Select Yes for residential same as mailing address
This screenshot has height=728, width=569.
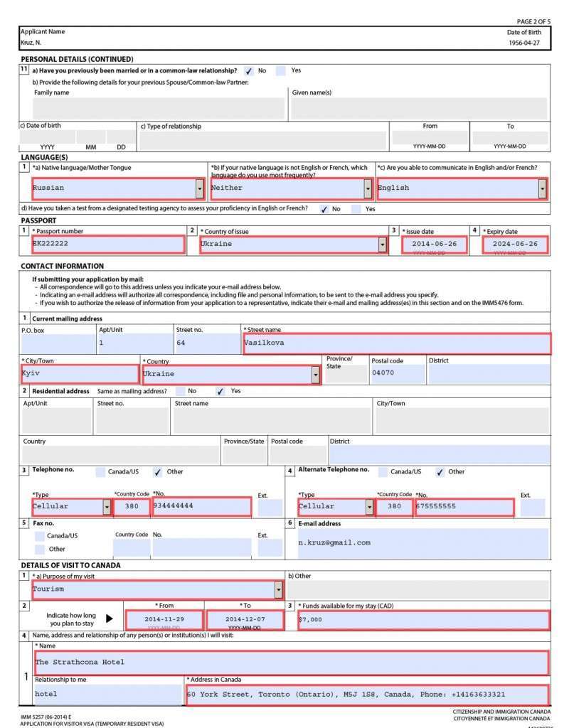[220, 392]
